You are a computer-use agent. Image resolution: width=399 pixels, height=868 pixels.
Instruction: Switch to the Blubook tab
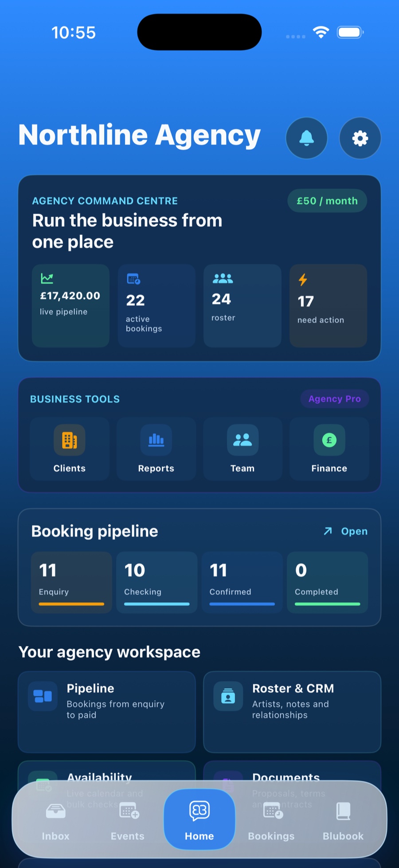tap(343, 821)
